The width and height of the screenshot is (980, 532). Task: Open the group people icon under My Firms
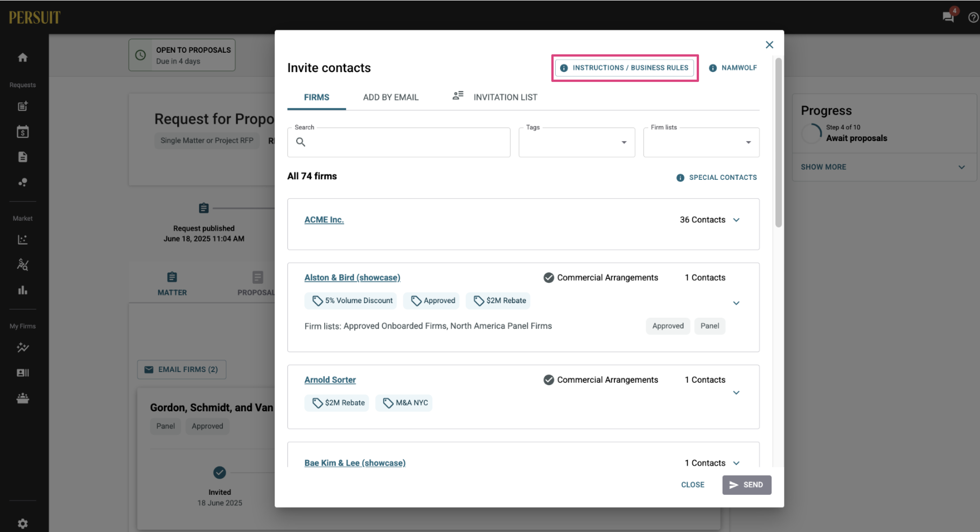click(x=23, y=398)
